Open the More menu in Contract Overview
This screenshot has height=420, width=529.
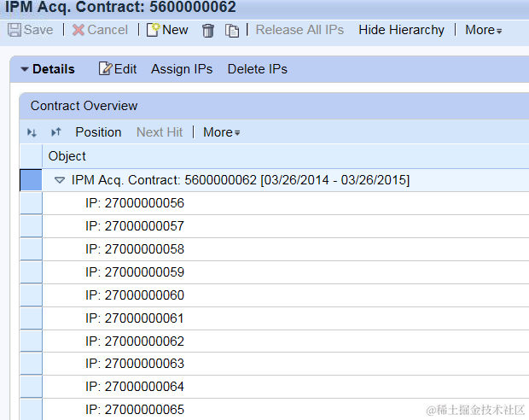click(x=222, y=132)
